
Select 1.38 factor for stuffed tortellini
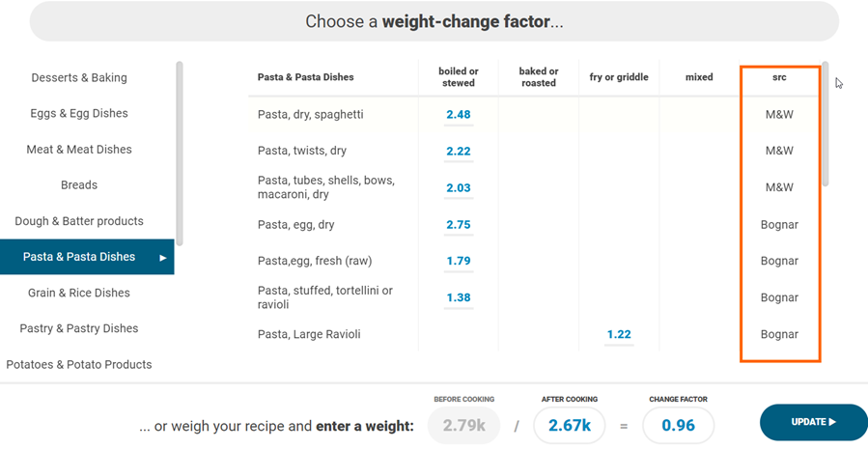click(x=459, y=297)
